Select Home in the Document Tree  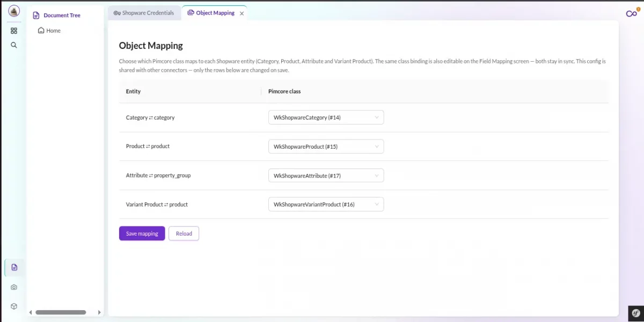click(53, 31)
